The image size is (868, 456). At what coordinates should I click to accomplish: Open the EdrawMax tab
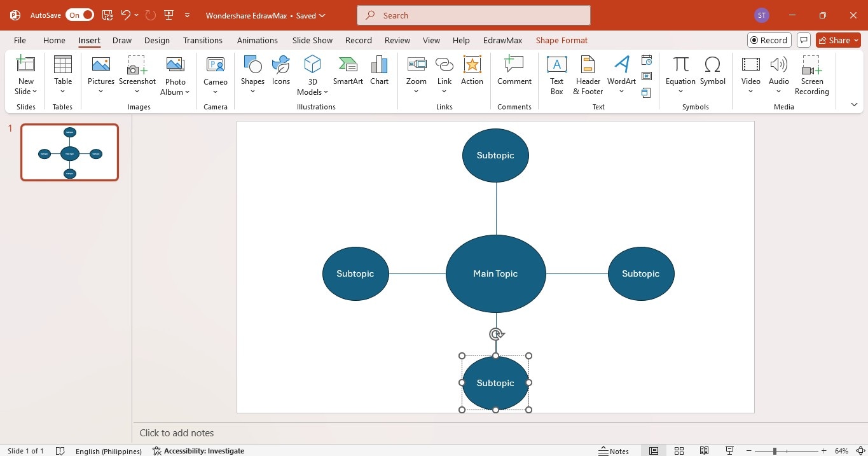(502, 40)
